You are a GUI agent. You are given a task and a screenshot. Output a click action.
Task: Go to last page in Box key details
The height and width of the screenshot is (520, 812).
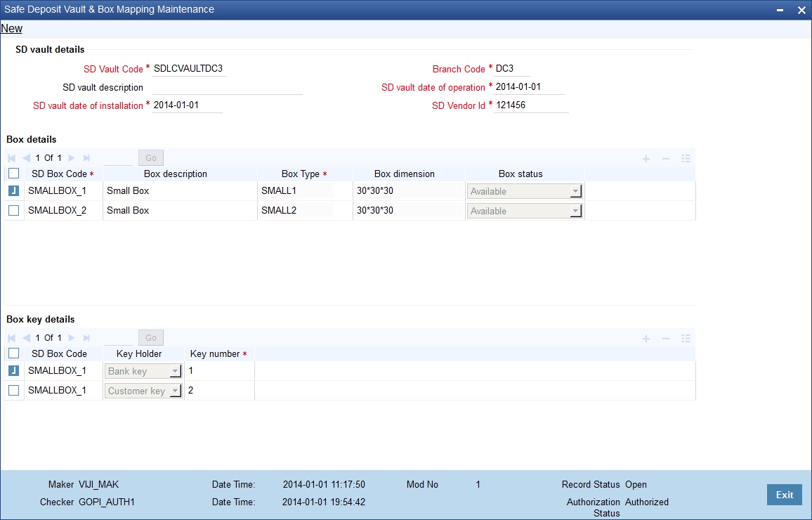point(86,338)
